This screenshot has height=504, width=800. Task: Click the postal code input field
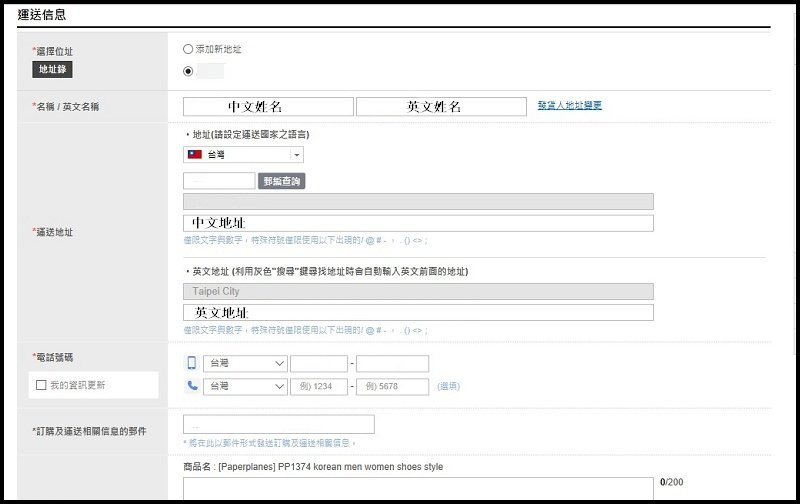(219, 181)
